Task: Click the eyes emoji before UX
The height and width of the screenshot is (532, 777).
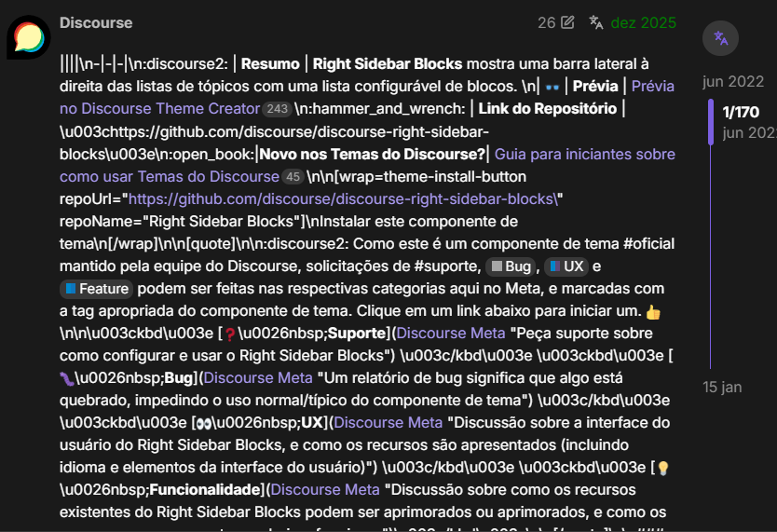Action: (204, 424)
